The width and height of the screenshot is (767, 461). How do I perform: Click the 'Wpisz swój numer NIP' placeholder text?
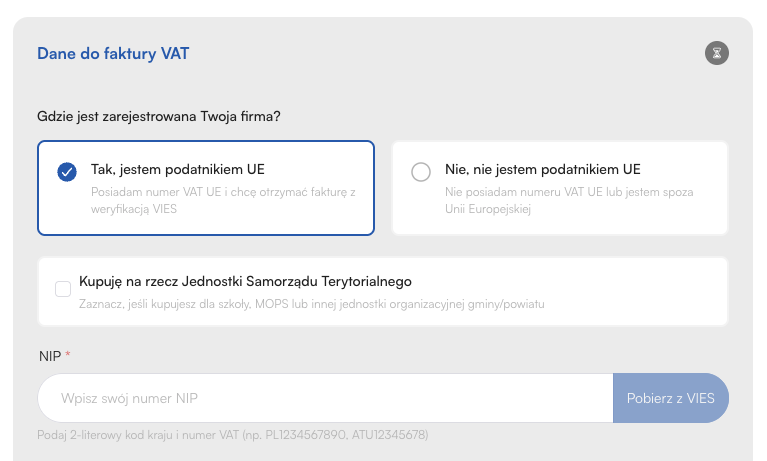point(129,398)
